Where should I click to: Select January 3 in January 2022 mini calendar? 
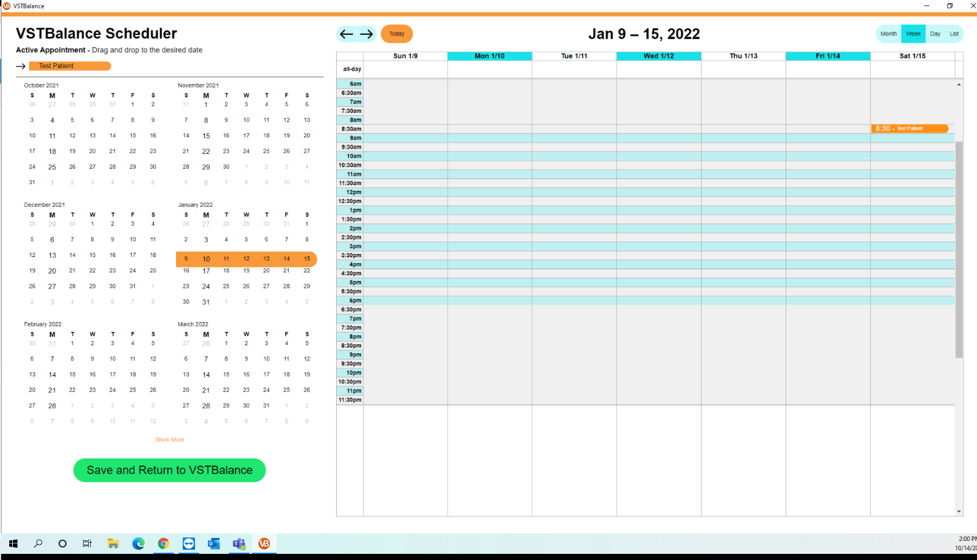pyautogui.click(x=206, y=240)
